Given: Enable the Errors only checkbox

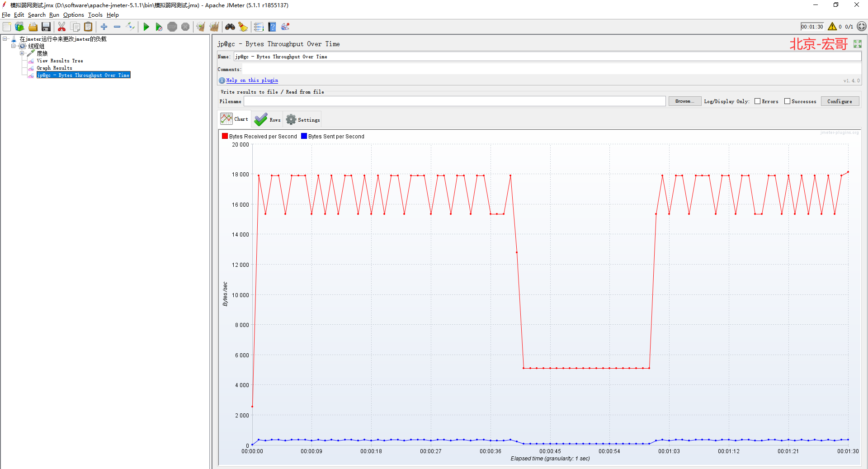Looking at the screenshot, I should click(757, 101).
